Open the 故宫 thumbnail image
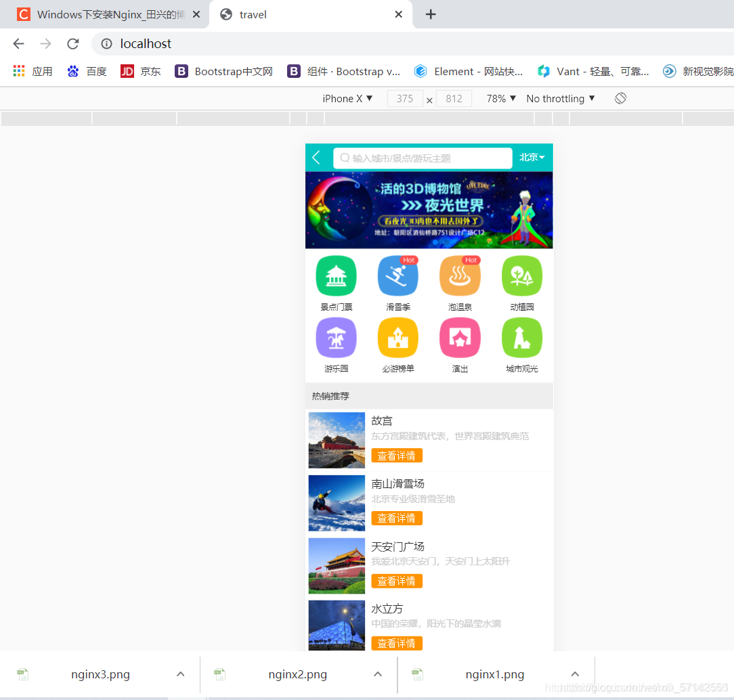The width and height of the screenshot is (734, 700). click(x=337, y=440)
